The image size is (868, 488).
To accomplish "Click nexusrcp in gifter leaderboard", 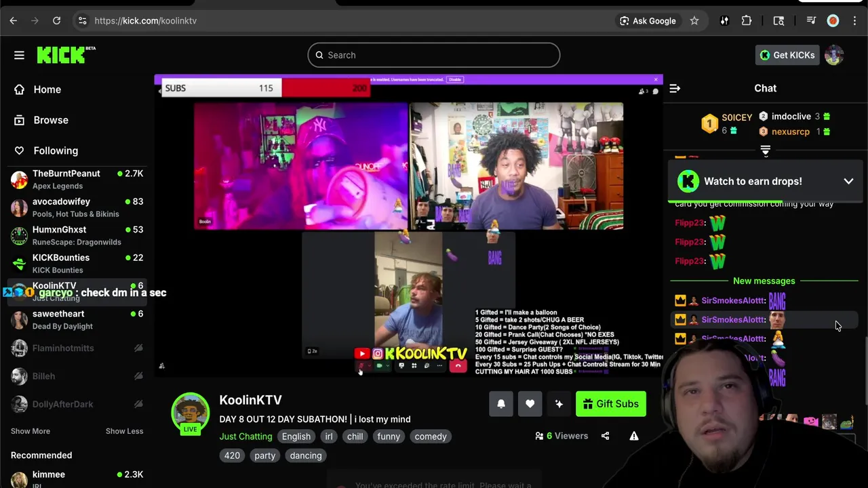I will pos(790,131).
